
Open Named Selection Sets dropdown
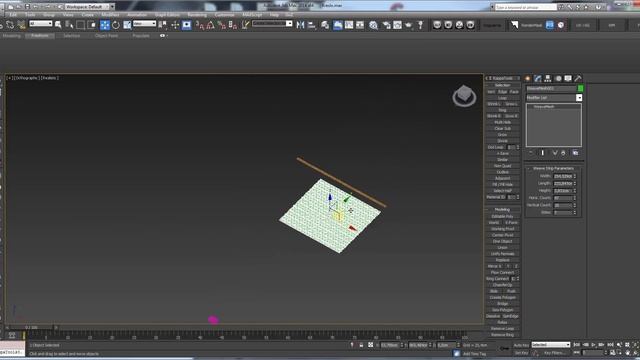pyautogui.click(x=272, y=24)
